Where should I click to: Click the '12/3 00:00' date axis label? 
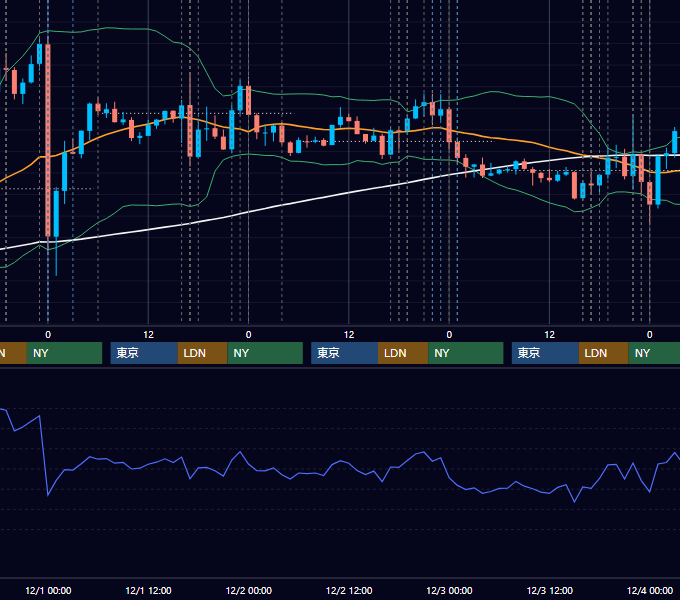(x=449, y=590)
